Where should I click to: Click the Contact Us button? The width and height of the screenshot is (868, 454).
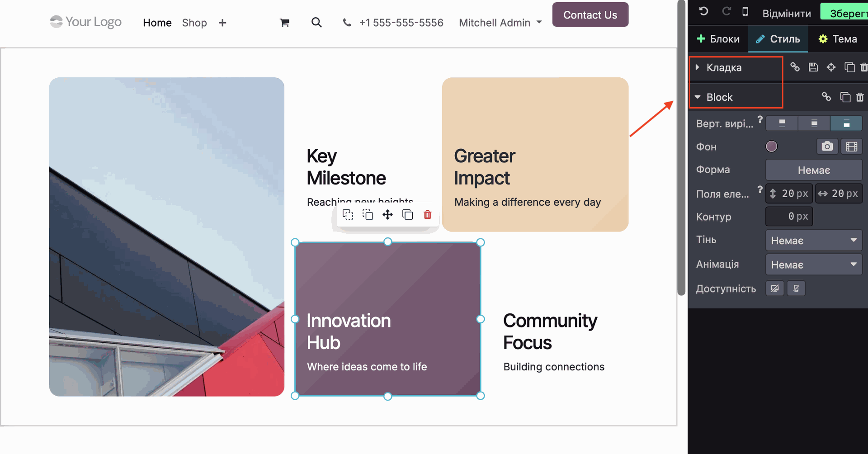[x=590, y=15]
